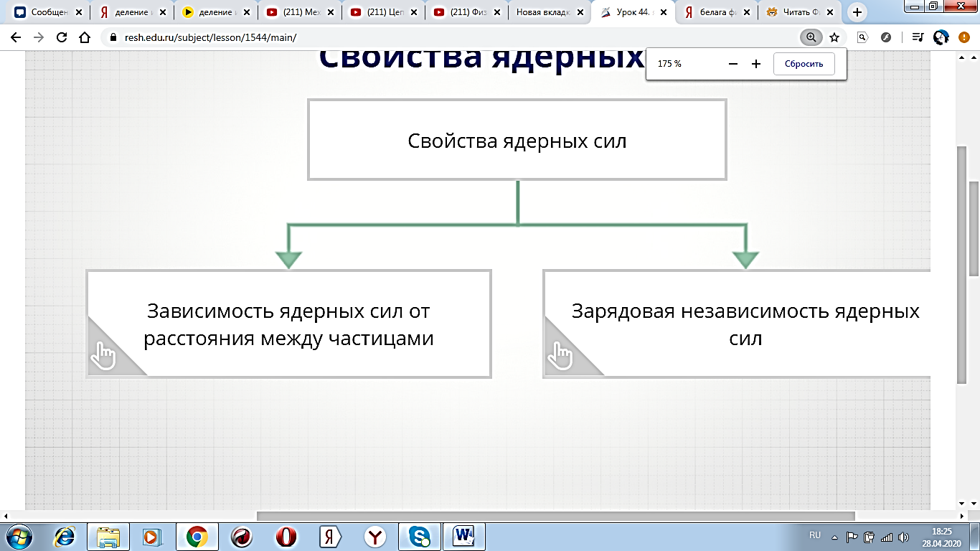980x551 pixels.
Task: Click the horizontal scrollbar thumb
Action: [x=556, y=516]
